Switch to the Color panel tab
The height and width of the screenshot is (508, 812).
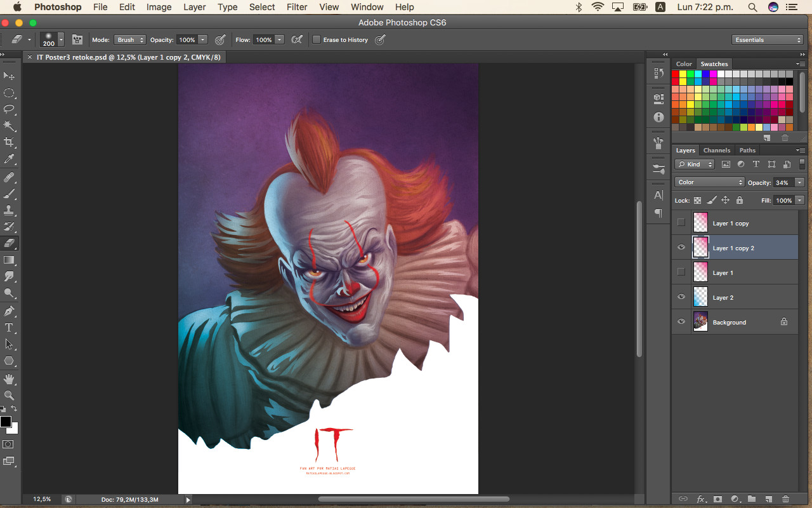click(x=684, y=64)
